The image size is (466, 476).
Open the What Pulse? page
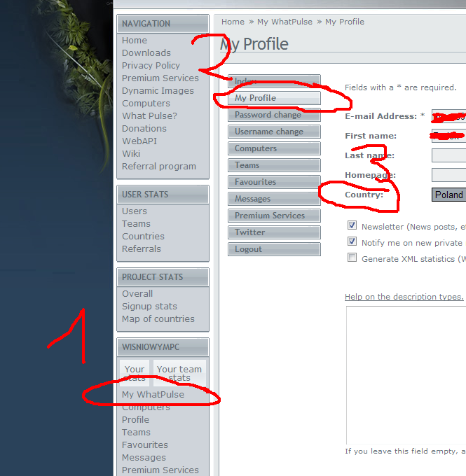click(x=149, y=116)
